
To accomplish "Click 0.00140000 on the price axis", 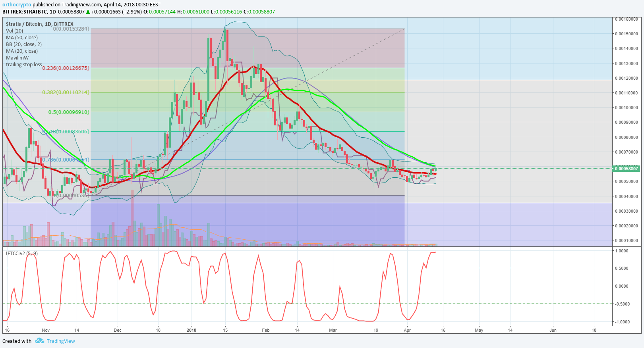I will [x=627, y=48].
